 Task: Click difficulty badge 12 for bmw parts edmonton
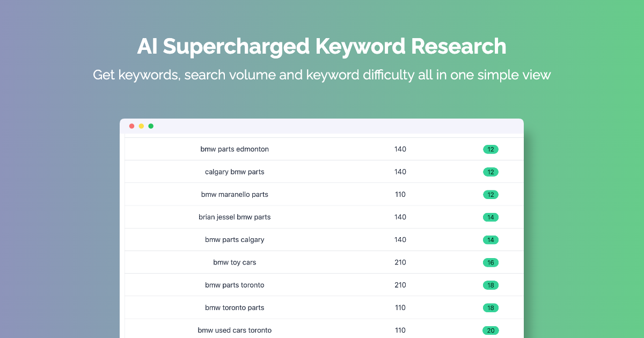pyautogui.click(x=491, y=149)
